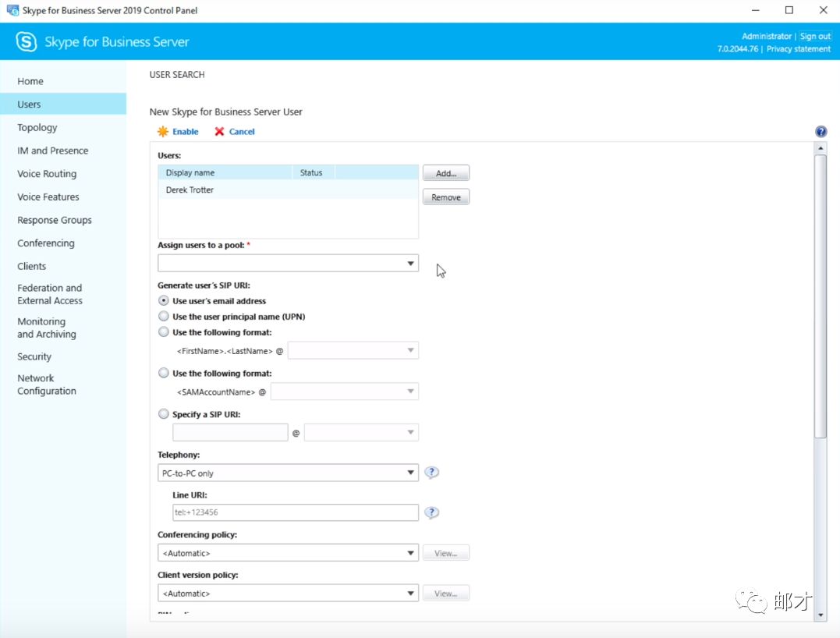Image resolution: width=840 pixels, height=638 pixels.
Task: Click the Enable star icon
Action: point(163,132)
